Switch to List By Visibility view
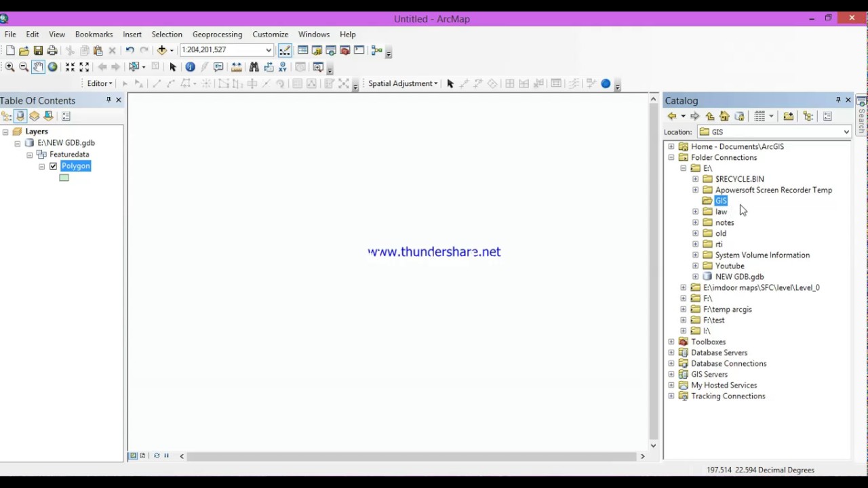 coord(35,116)
